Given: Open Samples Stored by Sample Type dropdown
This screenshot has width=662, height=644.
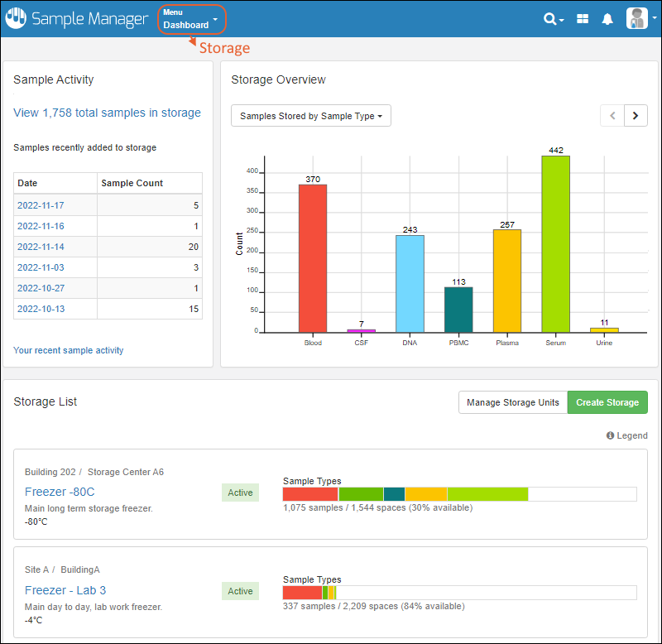Looking at the screenshot, I should coord(310,116).
